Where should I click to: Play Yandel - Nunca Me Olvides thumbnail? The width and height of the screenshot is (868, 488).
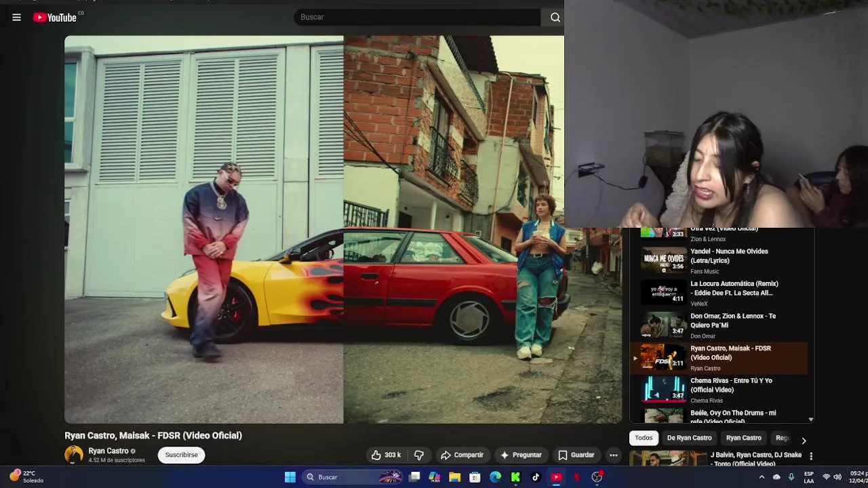click(x=664, y=260)
